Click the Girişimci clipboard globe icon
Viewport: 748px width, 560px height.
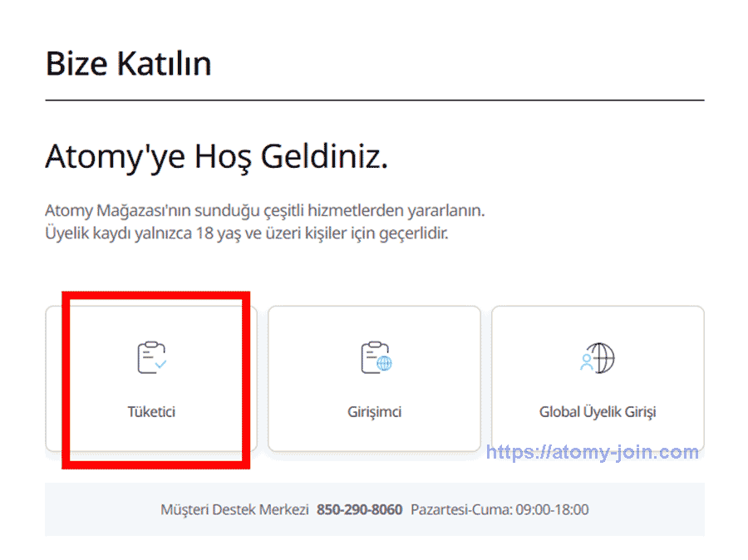(375, 356)
